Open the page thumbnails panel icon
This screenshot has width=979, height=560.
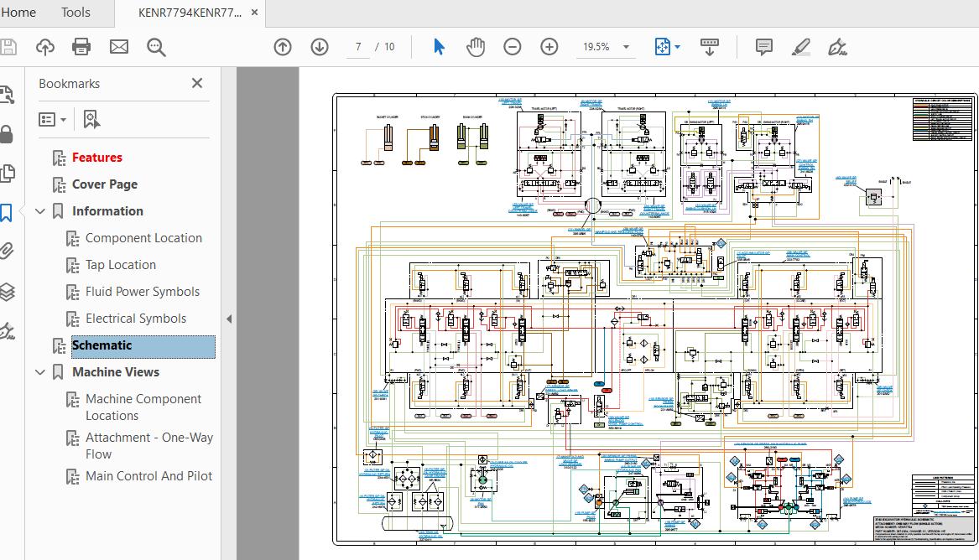[x=7, y=95]
